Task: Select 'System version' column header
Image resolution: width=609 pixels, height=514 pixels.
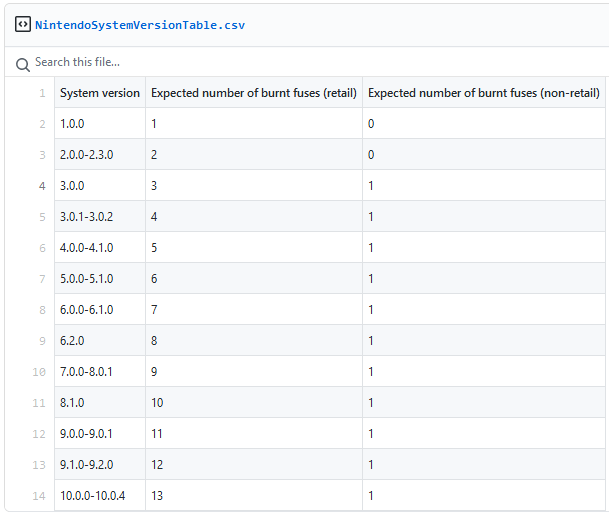Action: point(100,93)
